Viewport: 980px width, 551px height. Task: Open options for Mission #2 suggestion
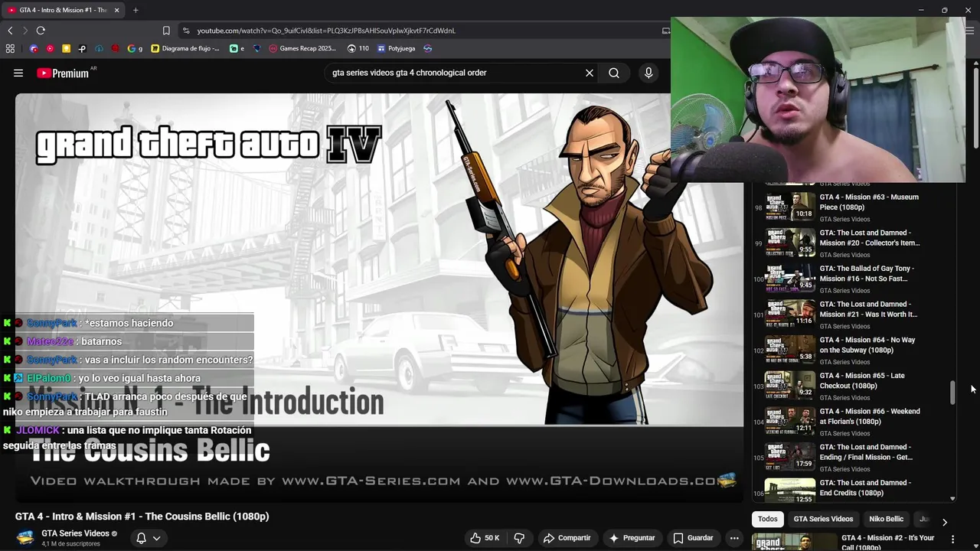click(952, 540)
